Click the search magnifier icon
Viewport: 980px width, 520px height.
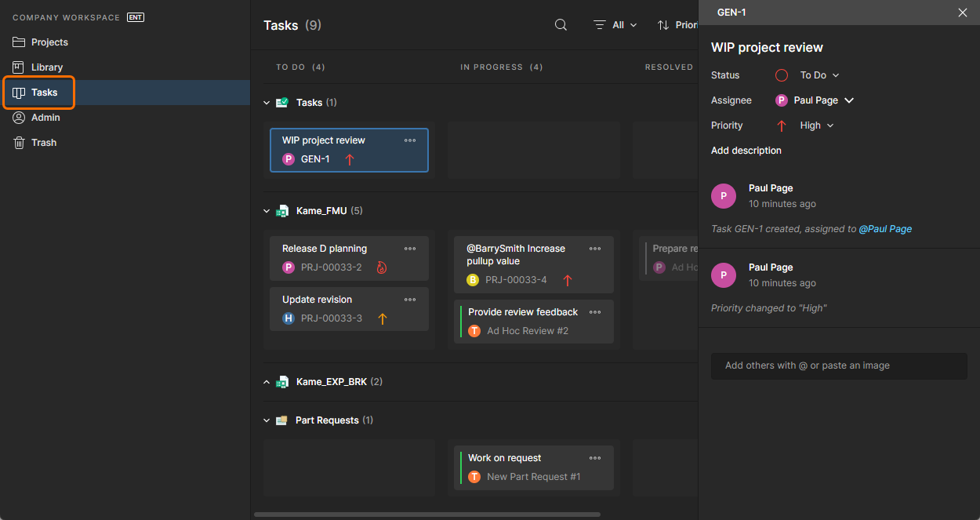point(561,25)
